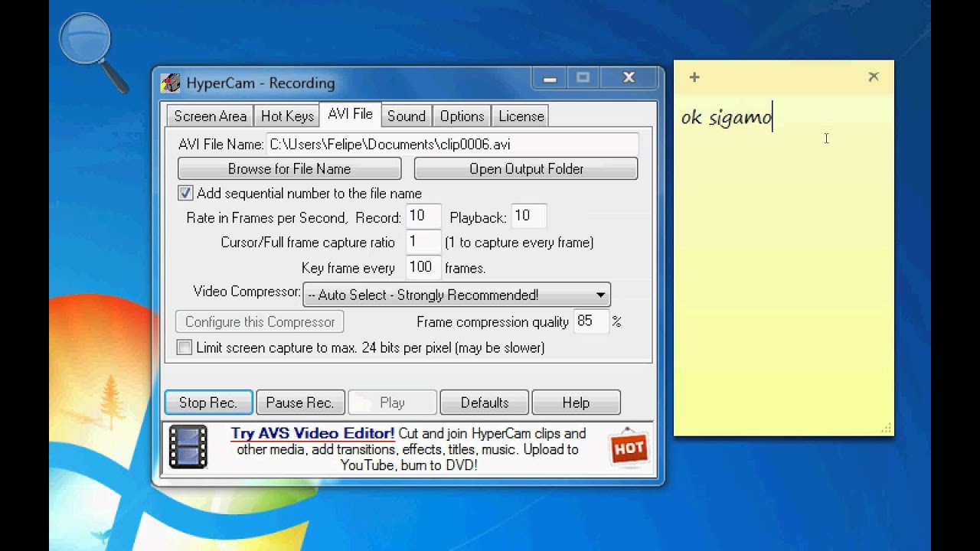Select the AVI File tab
Screen dimensions: 980x551
(350, 114)
